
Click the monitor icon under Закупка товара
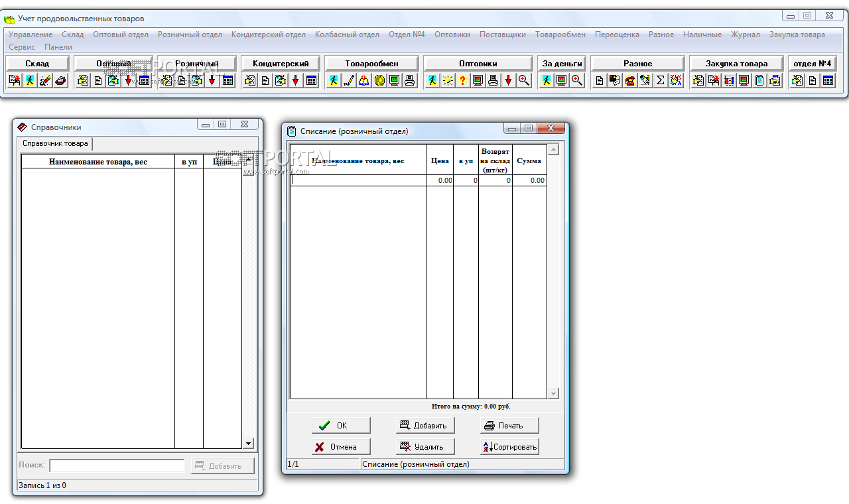pos(744,80)
